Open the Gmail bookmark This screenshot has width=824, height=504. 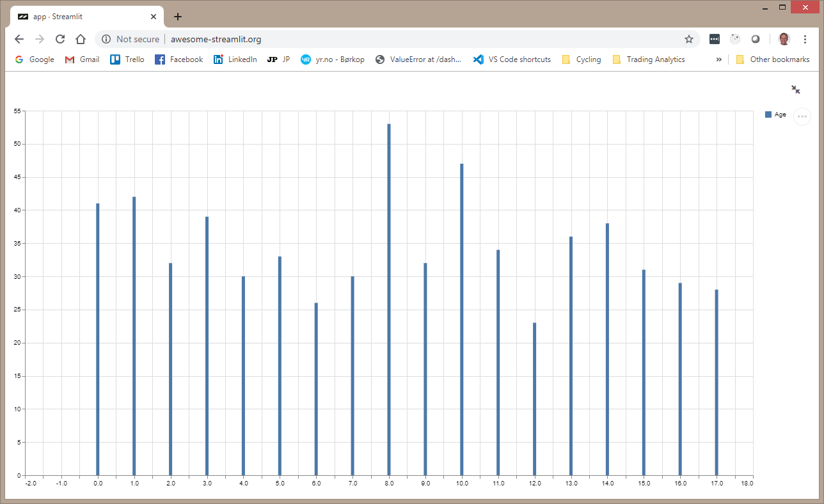point(83,59)
